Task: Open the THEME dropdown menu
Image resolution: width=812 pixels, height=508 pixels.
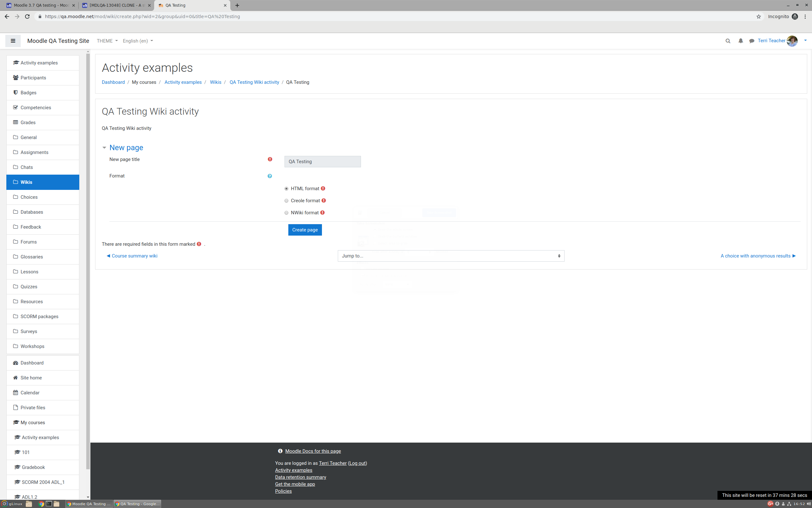Action: click(107, 41)
